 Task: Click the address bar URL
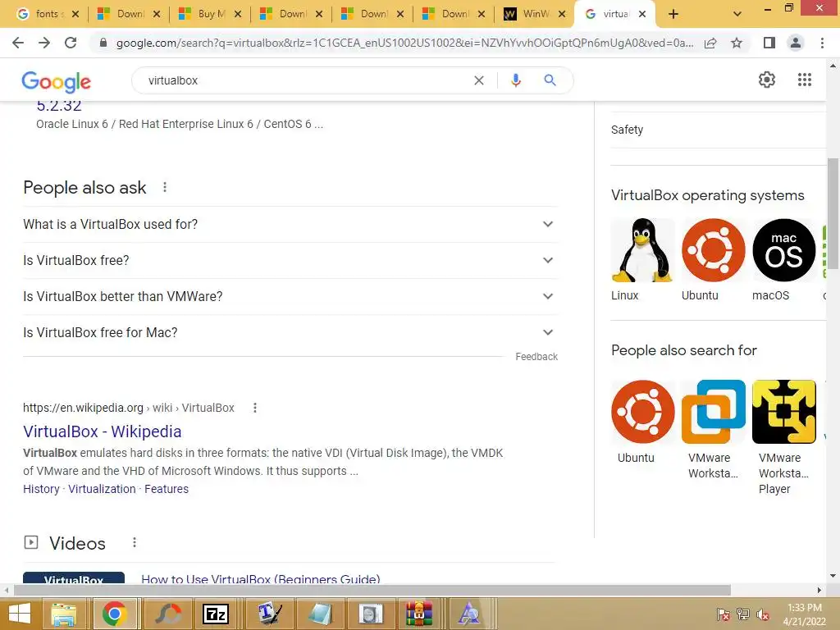tap(404, 43)
